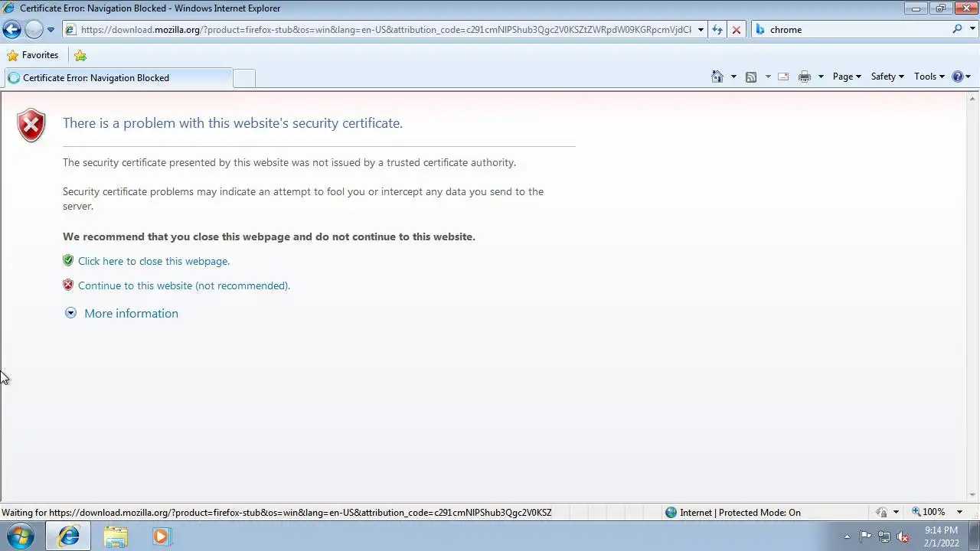This screenshot has height=551, width=980.
Task: Click the Forward navigation arrow button
Action: coord(34,30)
